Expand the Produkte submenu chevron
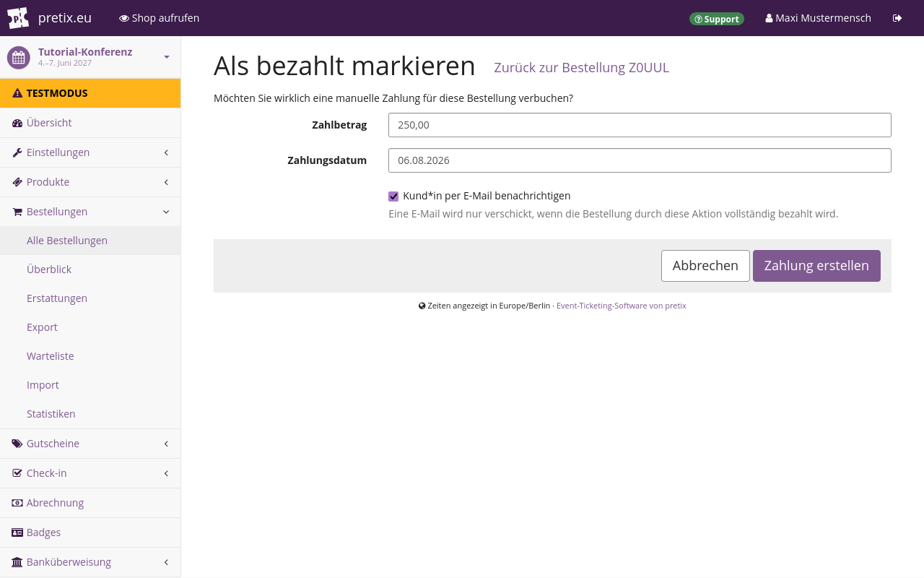The image size is (924, 578). click(x=166, y=182)
